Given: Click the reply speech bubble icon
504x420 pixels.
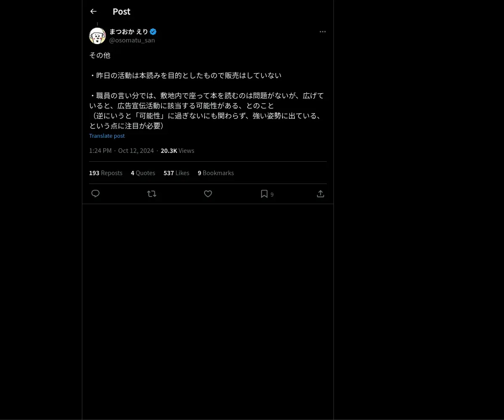Looking at the screenshot, I should pyautogui.click(x=95, y=194).
